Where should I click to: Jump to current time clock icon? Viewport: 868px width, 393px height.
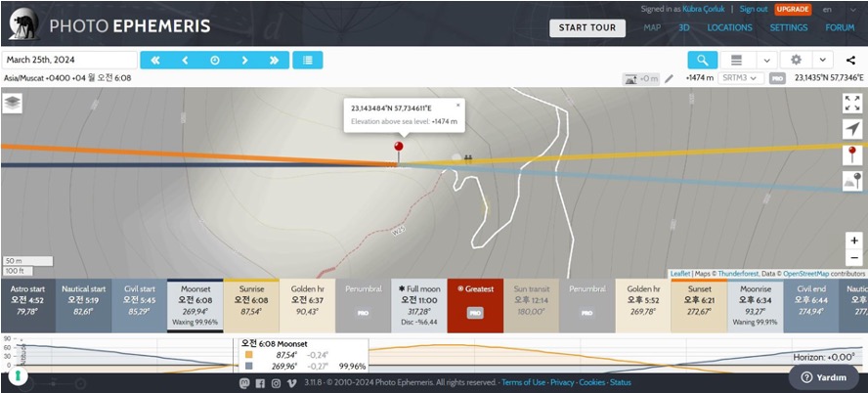pos(214,60)
